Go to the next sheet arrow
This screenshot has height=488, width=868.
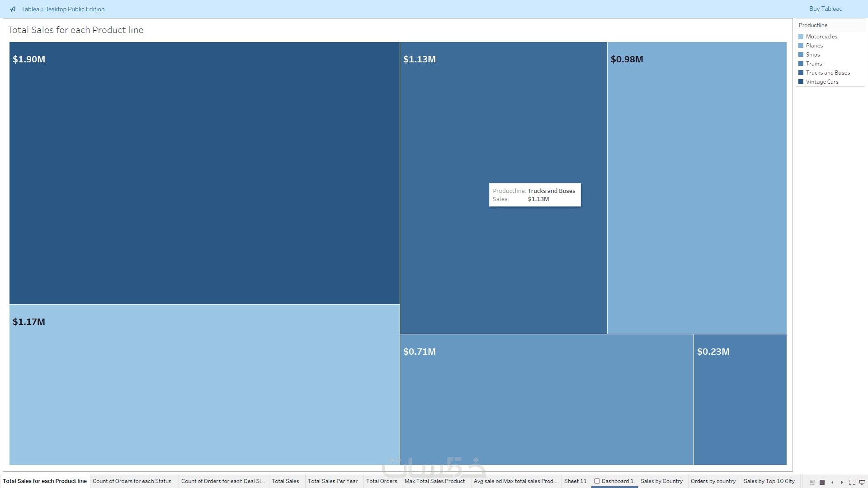tap(842, 482)
